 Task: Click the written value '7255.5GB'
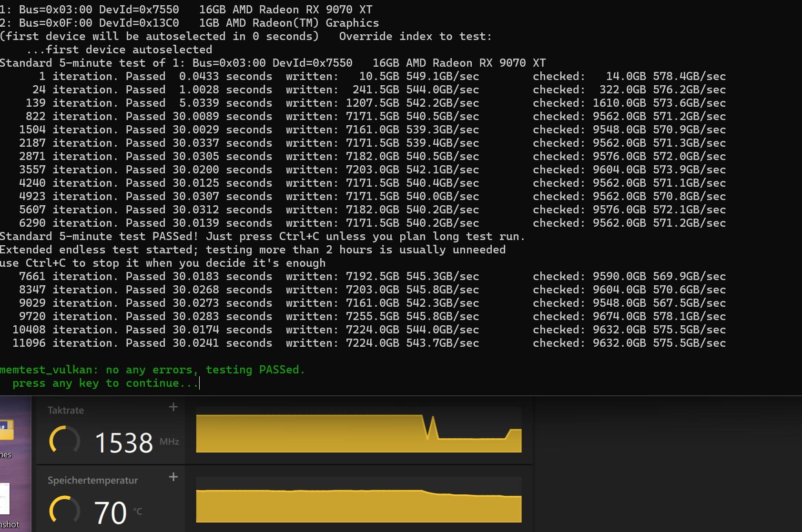click(372, 316)
